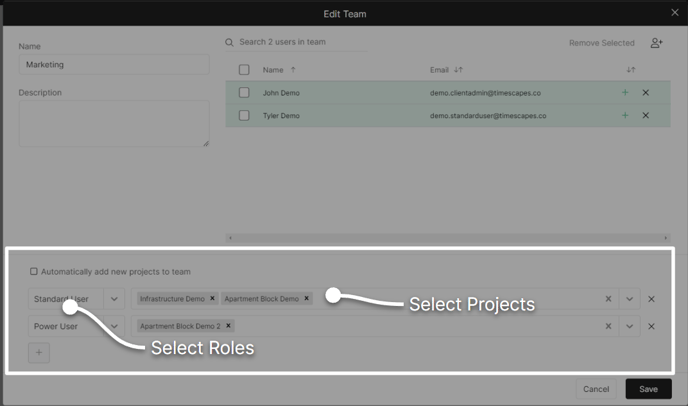Remove Apartment Block Demo 2 tag

click(228, 326)
